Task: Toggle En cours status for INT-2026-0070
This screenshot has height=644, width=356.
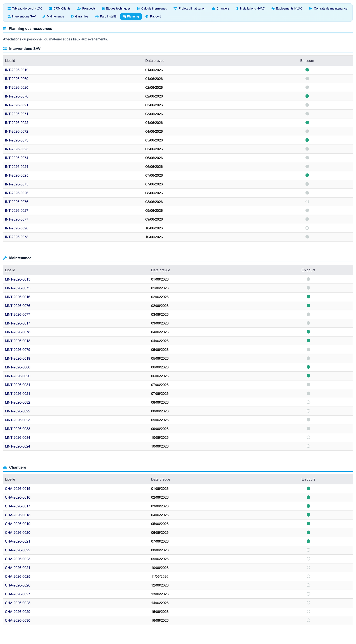Action: 307,96
